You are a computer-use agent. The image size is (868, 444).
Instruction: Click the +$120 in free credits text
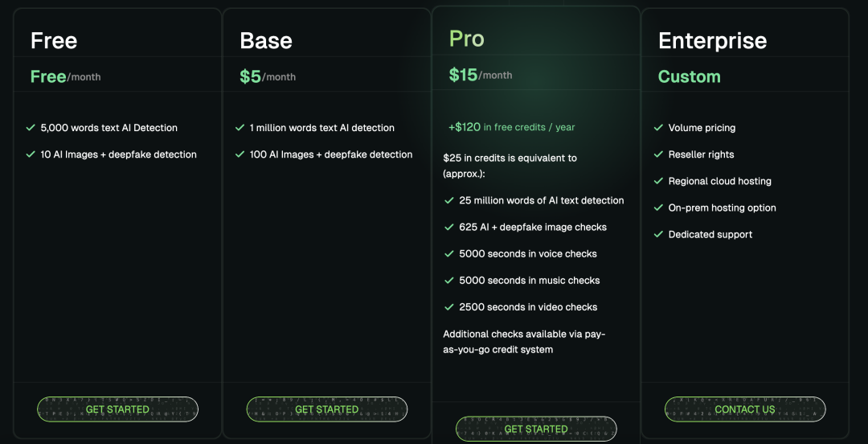coord(512,127)
